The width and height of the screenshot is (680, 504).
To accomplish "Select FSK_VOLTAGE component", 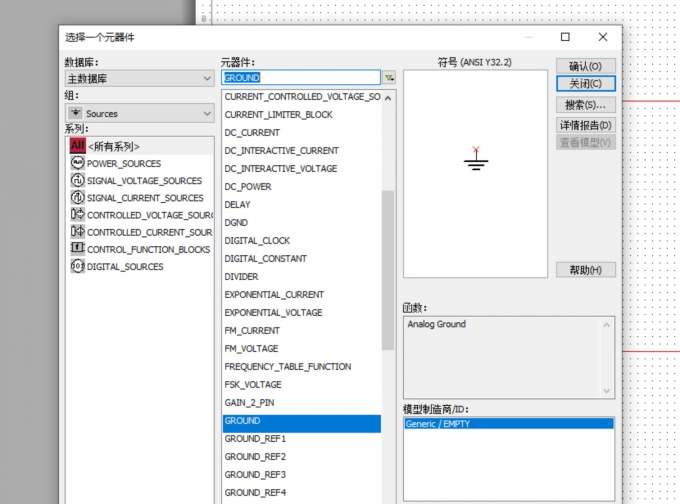I will (302, 384).
